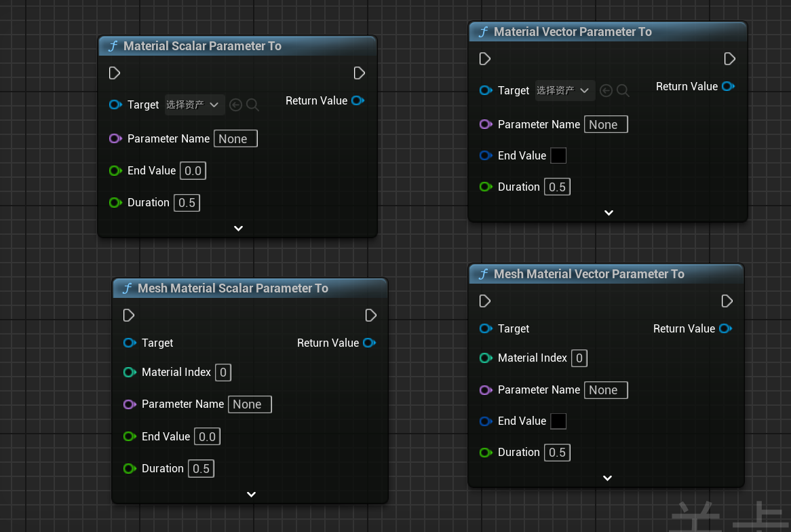Image resolution: width=791 pixels, height=532 pixels.
Task: Click Parameter Name pin on Mesh Material Vector node
Action: coord(486,389)
